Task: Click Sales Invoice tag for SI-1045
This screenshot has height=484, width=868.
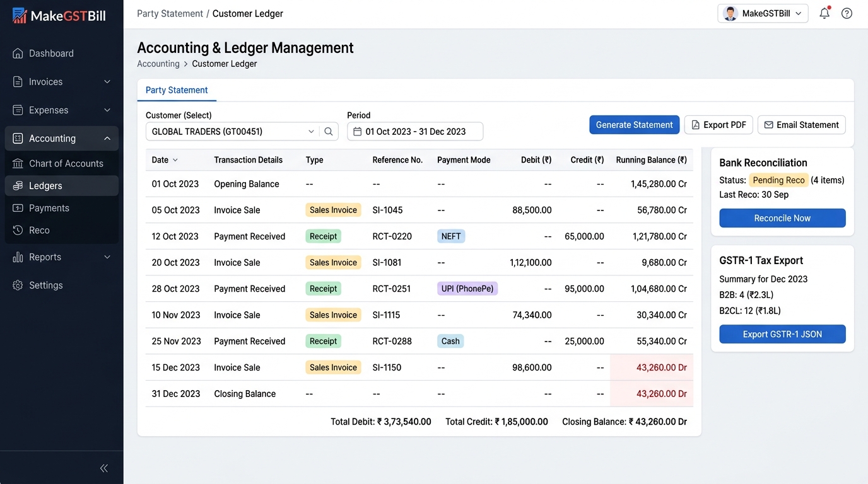Action: tap(333, 210)
